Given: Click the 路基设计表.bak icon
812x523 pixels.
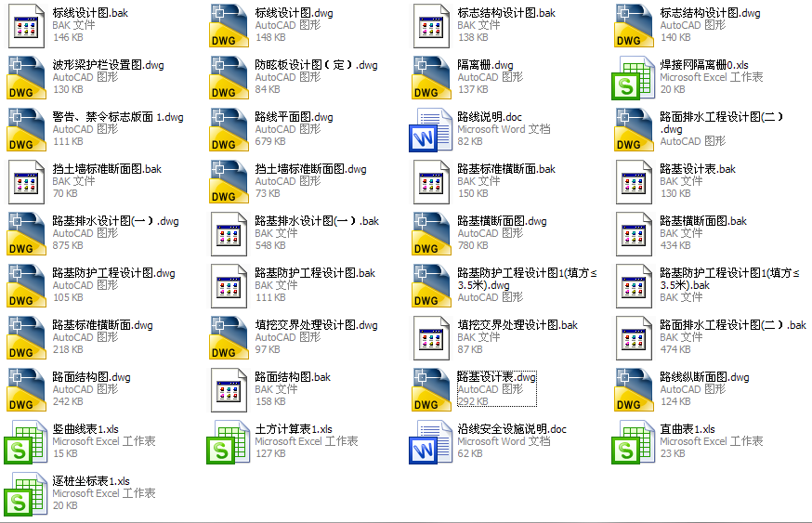Looking at the screenshot, I should (x=634, y=182).
